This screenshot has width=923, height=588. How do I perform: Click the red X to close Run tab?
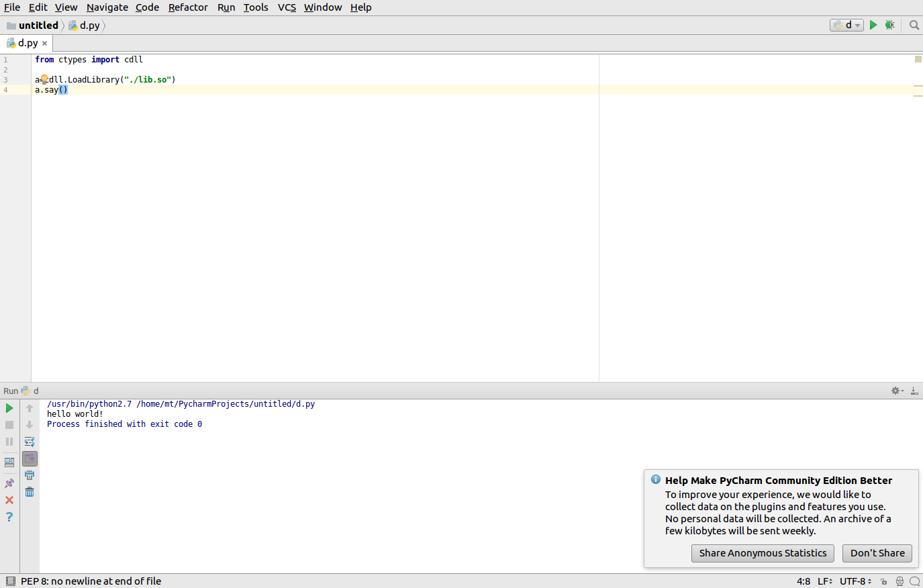tap(9, 500)
